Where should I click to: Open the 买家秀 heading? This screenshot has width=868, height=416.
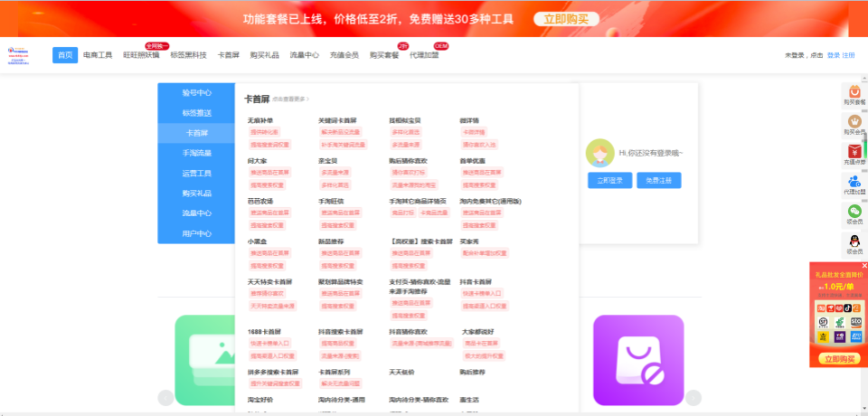point(469,241)
